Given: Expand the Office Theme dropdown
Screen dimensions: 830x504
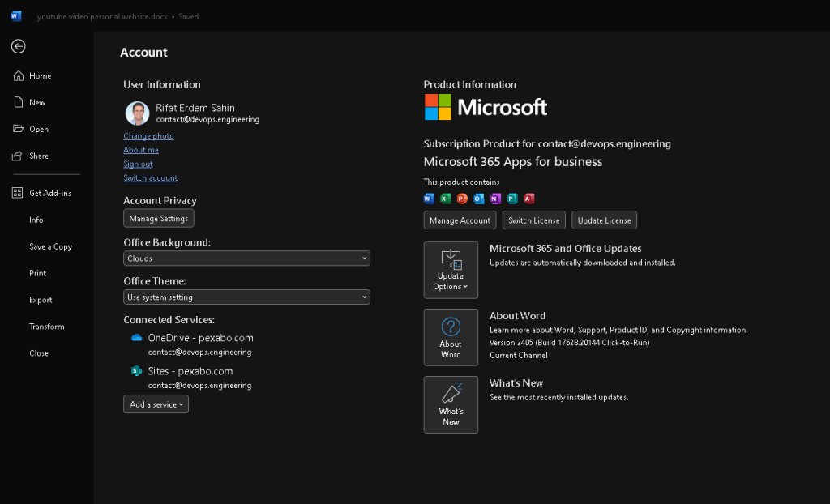Looking at the screenshot, I should pos(246,297).
